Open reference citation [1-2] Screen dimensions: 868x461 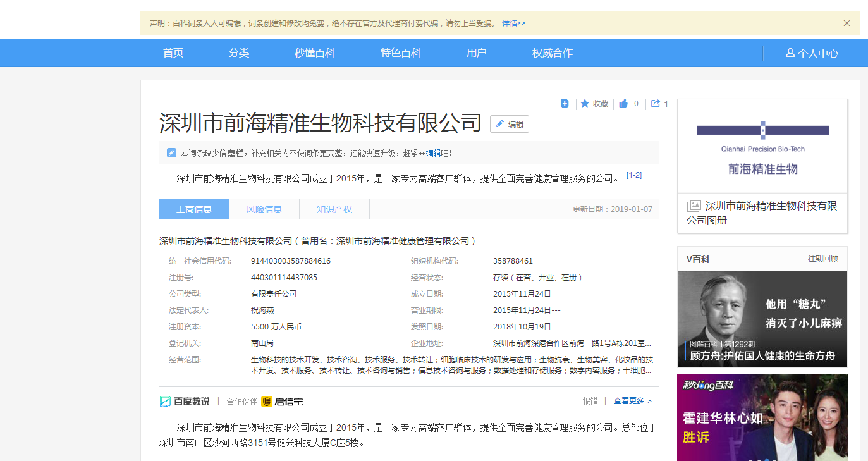pyautogui.click(x=634, y=175)
